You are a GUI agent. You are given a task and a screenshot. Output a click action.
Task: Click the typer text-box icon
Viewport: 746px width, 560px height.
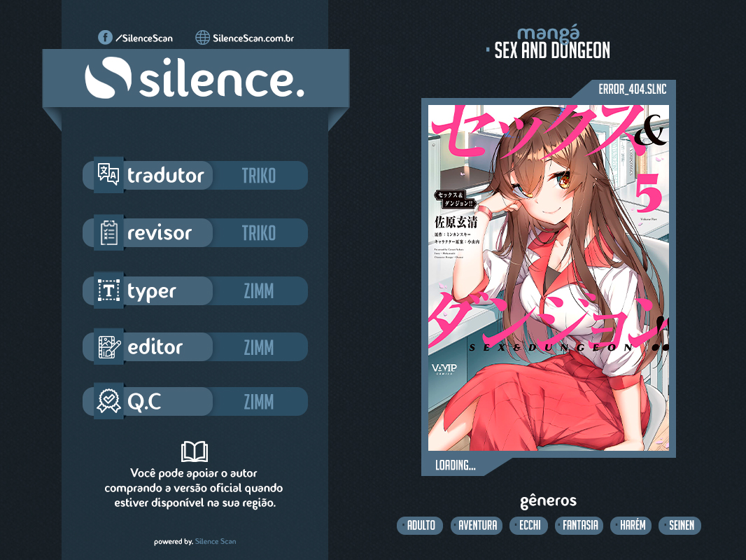point(108,290)
